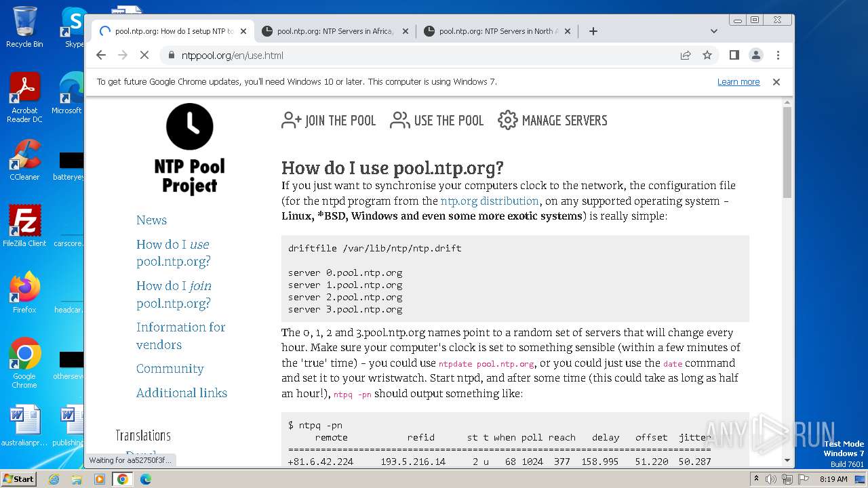Viewport: 868px width, 488px height.
Task: Click Chrome taskbar button
Action: (123, 479)
